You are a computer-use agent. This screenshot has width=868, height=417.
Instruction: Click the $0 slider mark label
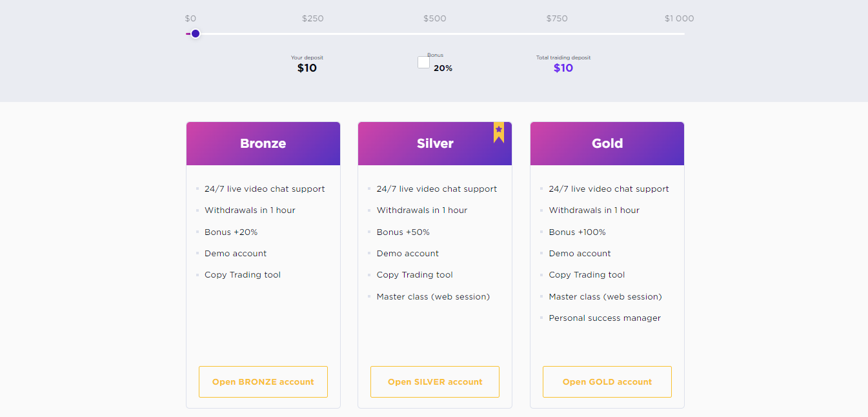(x=190, y=19)
